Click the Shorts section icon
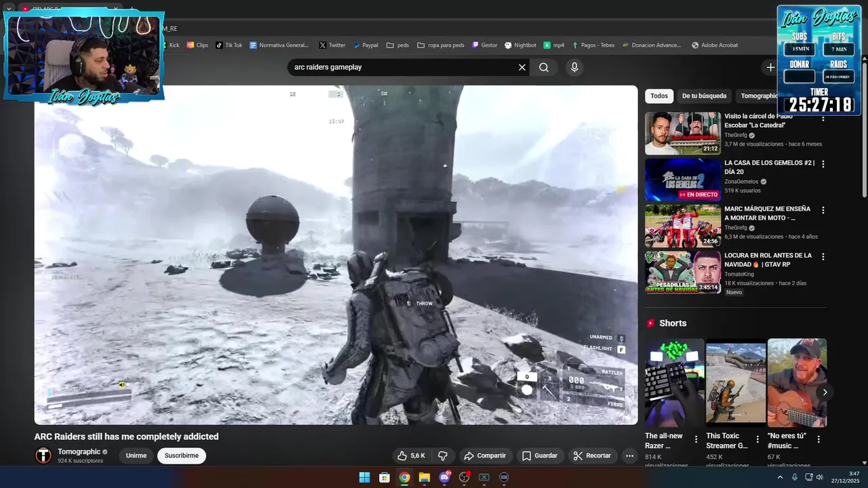The image size is (868, 488). pyautogui.click(x=650, y=323)
